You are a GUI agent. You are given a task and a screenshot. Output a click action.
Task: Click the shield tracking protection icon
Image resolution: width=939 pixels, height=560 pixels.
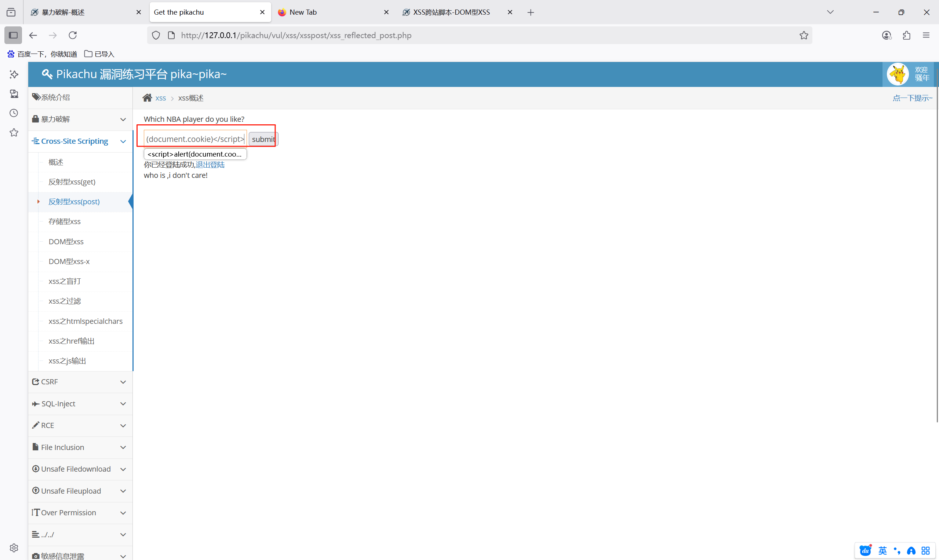pyautogui.click(x=156, y=35)
